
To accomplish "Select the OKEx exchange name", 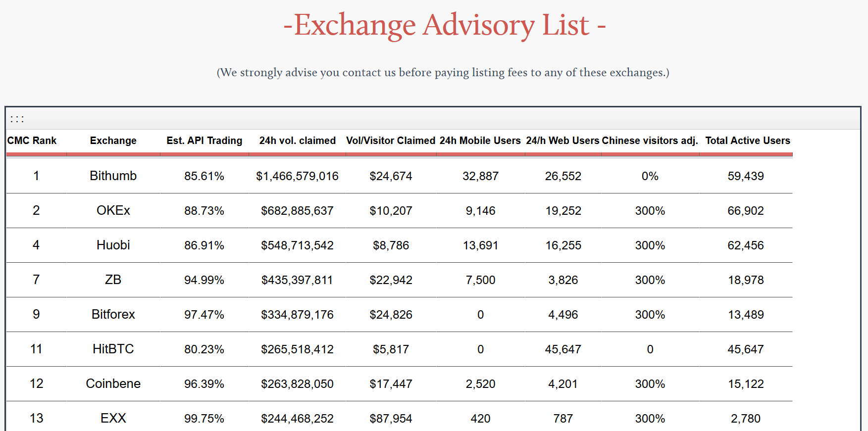I will click(x=113, y=211).
